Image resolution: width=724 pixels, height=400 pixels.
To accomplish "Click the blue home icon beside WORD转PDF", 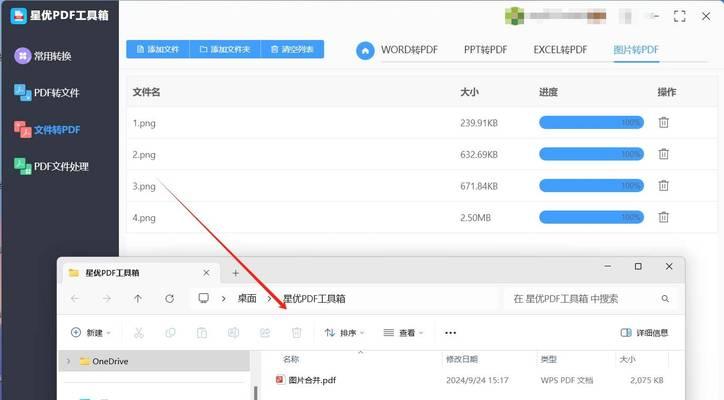I will pos(365,50).
